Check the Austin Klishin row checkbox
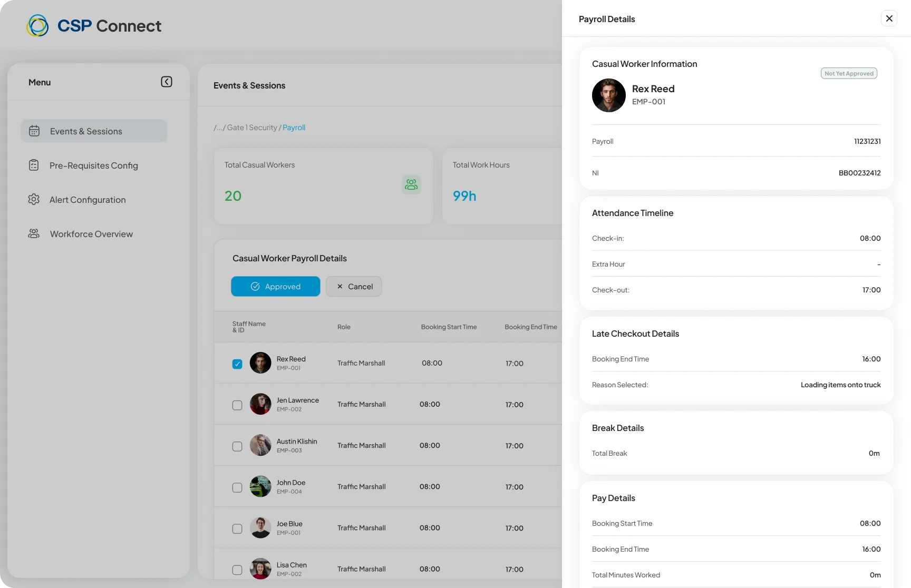This screenshot has height=588, width=911. 237,446
